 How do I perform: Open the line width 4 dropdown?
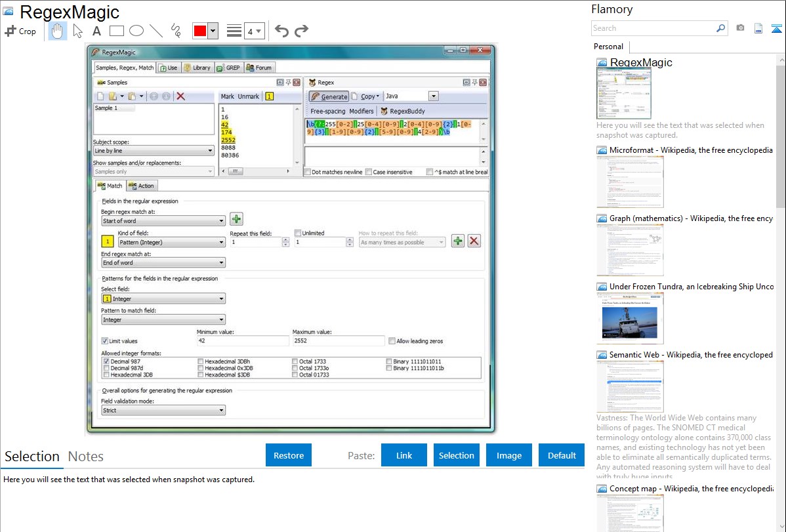[255, 31]
